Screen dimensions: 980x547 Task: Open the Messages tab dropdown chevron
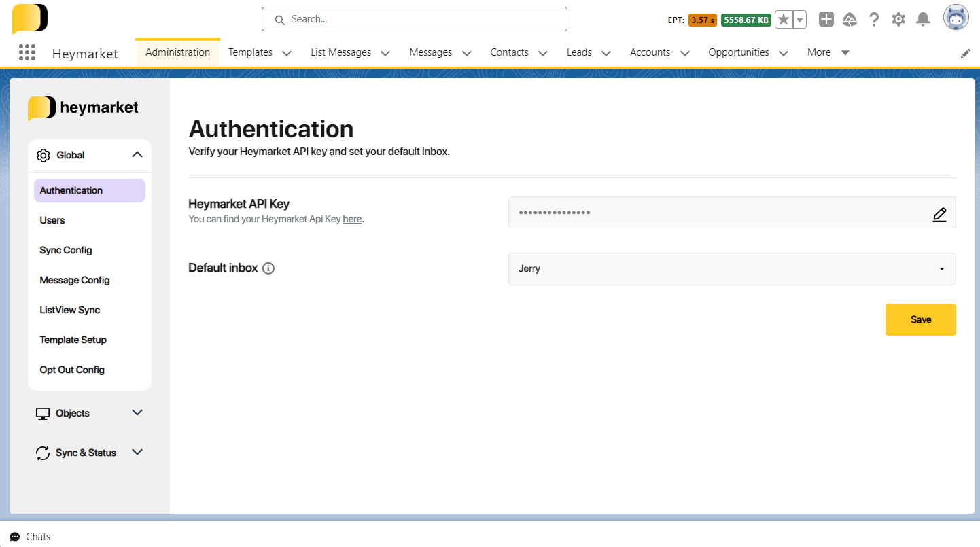(x=466, y=53)
